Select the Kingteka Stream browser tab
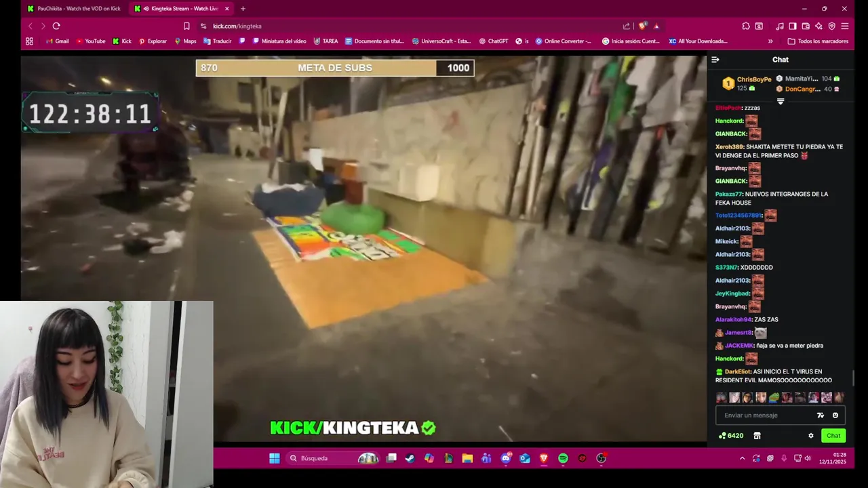 point(180,9)
